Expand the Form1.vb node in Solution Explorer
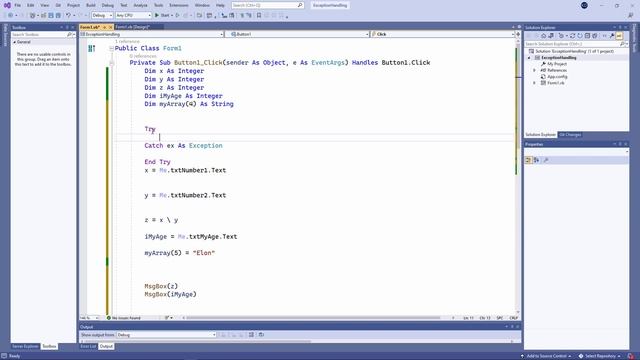This screenshot has width=640, height=360. point(535,83)
